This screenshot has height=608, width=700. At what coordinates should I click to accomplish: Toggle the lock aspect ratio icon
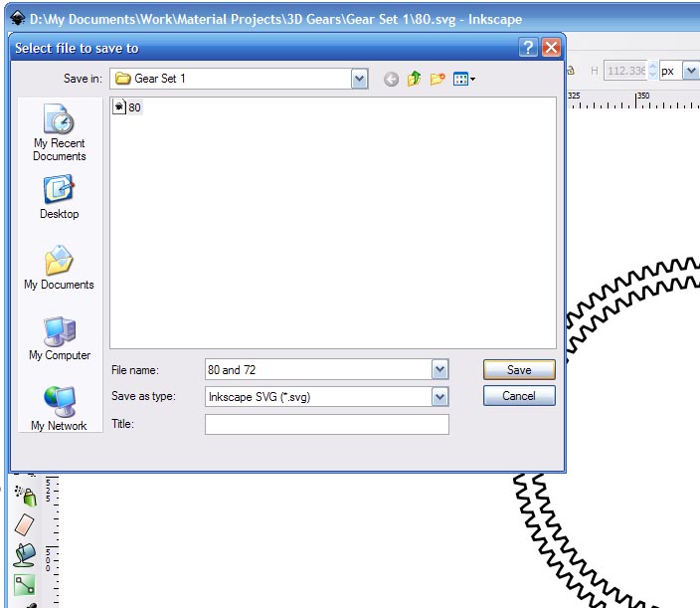point(571,71)
